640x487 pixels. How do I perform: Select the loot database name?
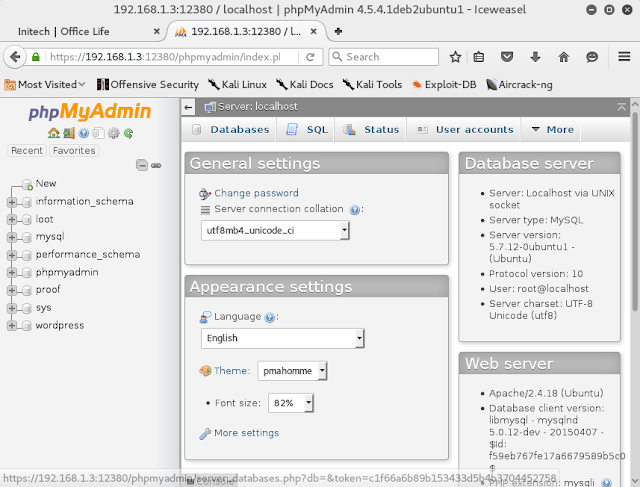pos(44,219)
